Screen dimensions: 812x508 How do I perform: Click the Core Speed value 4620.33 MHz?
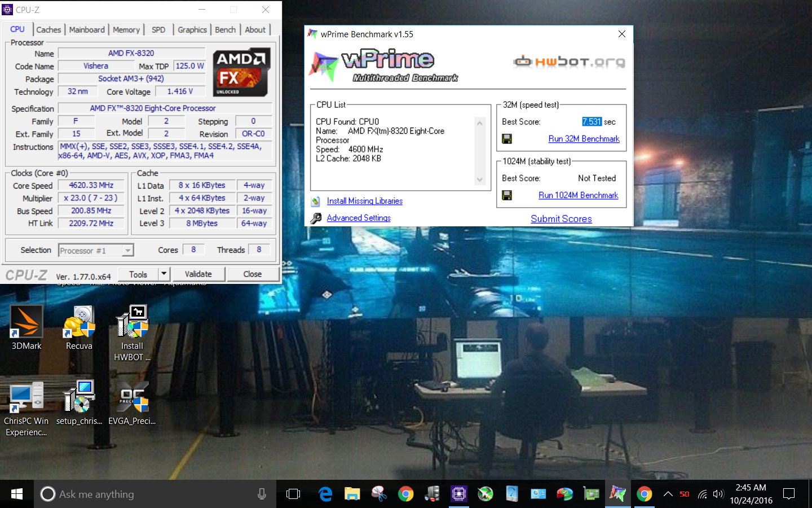tap(91, 185)
